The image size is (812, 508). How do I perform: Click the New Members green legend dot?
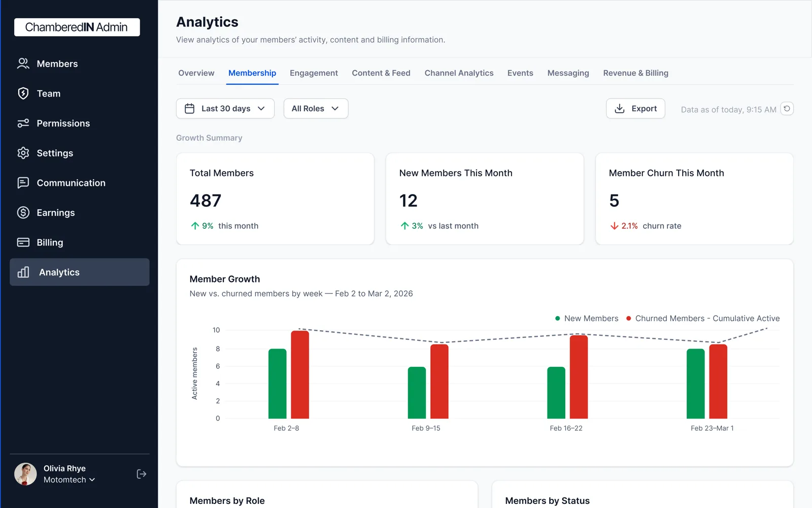[558, 319]
